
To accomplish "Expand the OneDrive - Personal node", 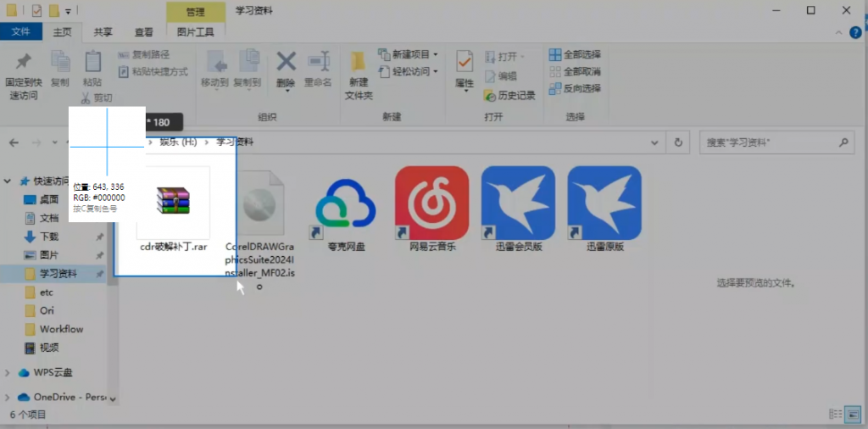I will [x=8, y=397].
